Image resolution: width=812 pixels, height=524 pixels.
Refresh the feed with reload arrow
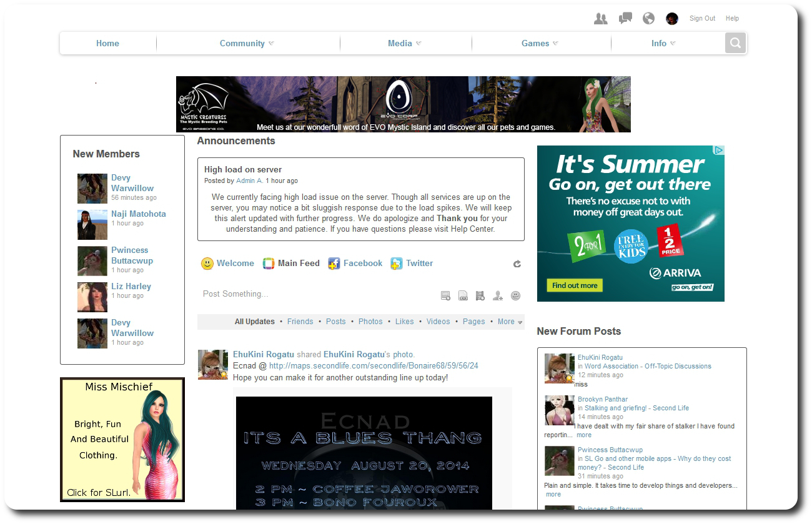point(517,264)
